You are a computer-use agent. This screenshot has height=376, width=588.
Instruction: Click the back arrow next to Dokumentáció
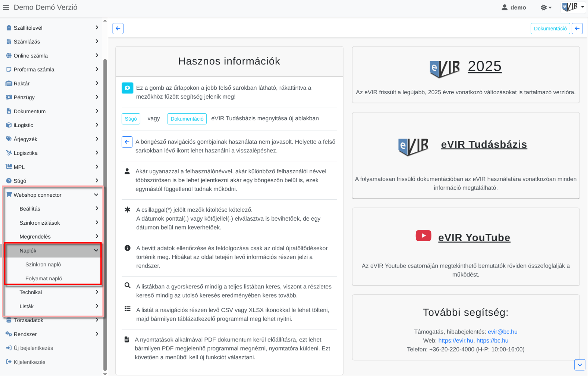point(577,29)
